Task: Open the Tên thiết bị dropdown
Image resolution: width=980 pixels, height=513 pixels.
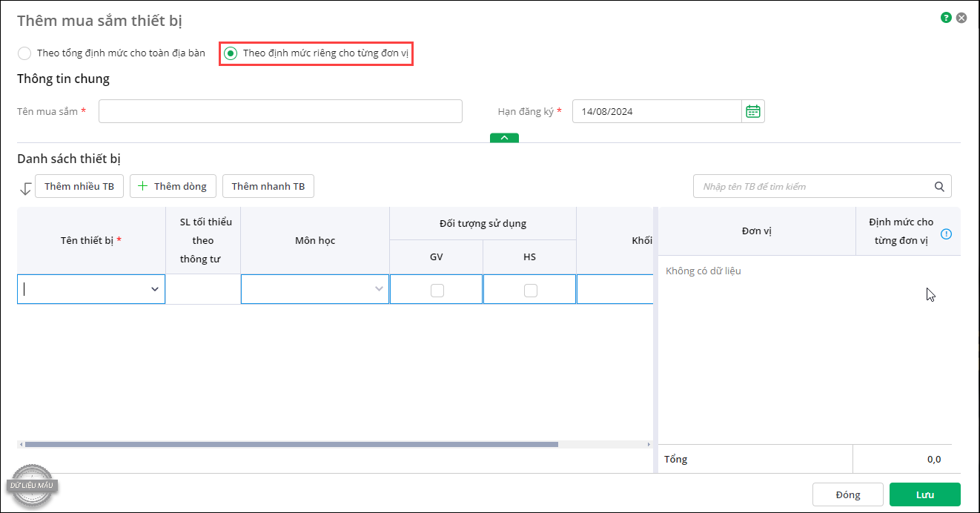Action: [x=155, y=290]
